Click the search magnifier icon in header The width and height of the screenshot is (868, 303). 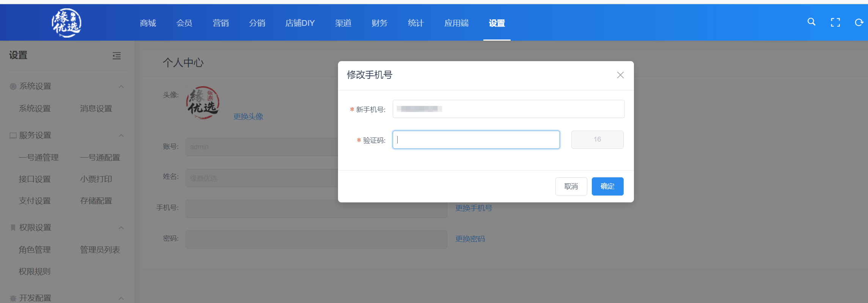pyautogui.click(x=811, y=22)
